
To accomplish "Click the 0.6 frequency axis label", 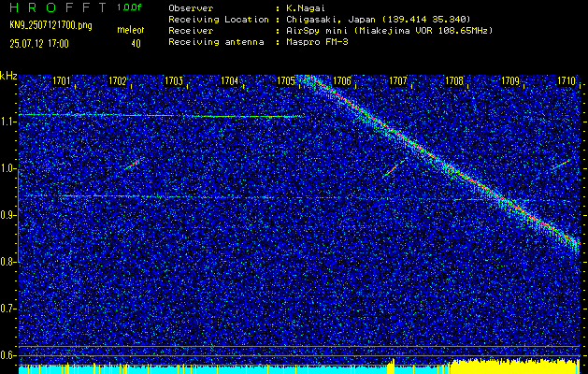I will pyautogui.click(x=7, y=355).
